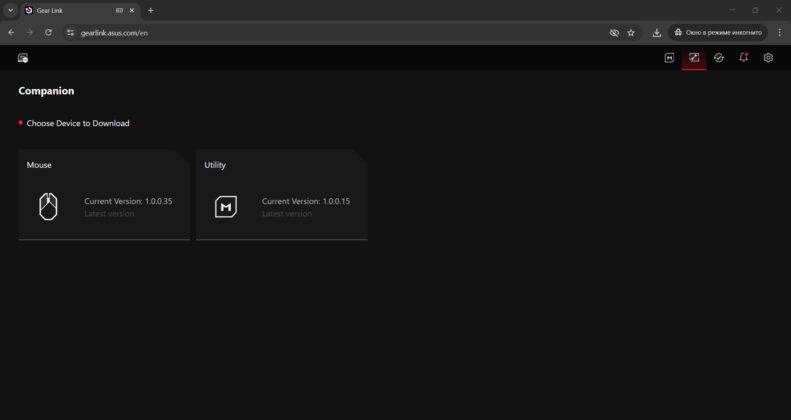Open the sync/update icon in header
Image resolution: width=791 pixels, height=420 pixels.
click(719, 58)
